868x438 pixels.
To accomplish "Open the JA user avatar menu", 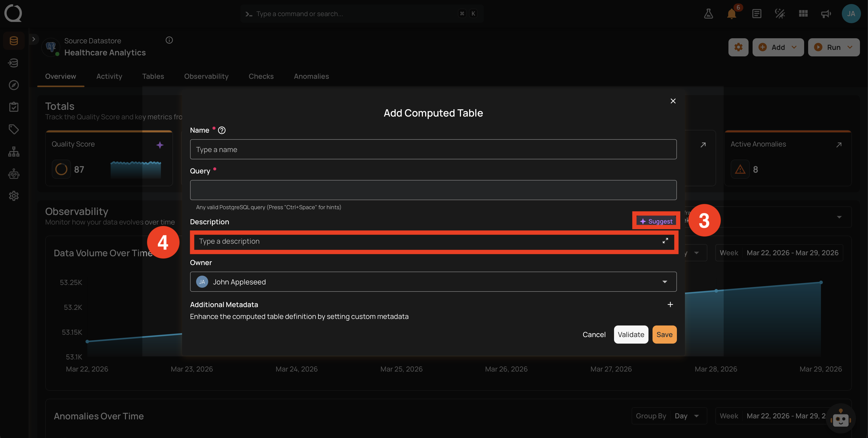I will pos(851,14).
